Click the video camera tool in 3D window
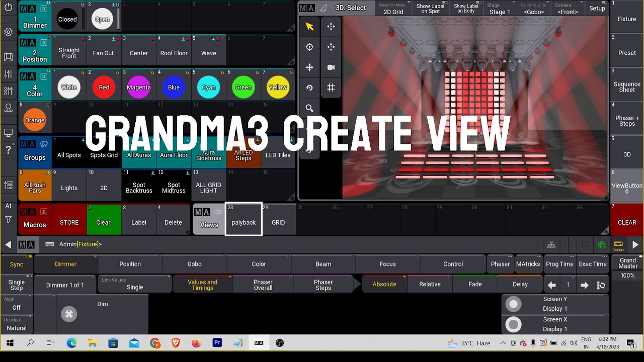This screenshot has height=362, width=644. [x=331, y=67]
